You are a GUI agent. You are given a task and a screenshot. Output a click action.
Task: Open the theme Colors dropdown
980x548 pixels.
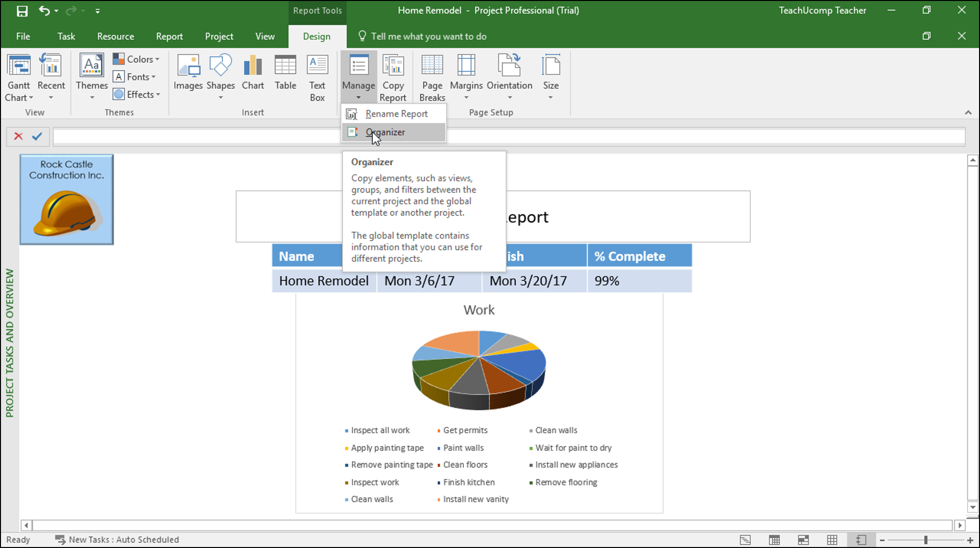136,59
